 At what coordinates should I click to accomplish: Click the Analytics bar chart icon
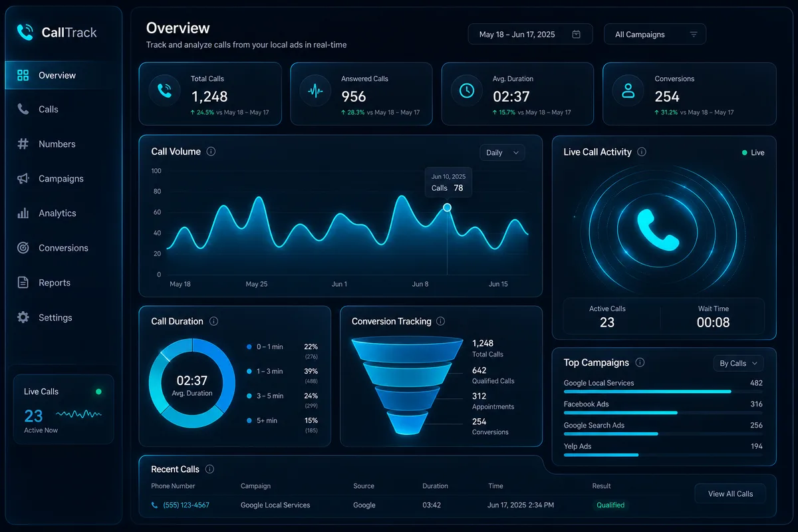click(23, 213)
